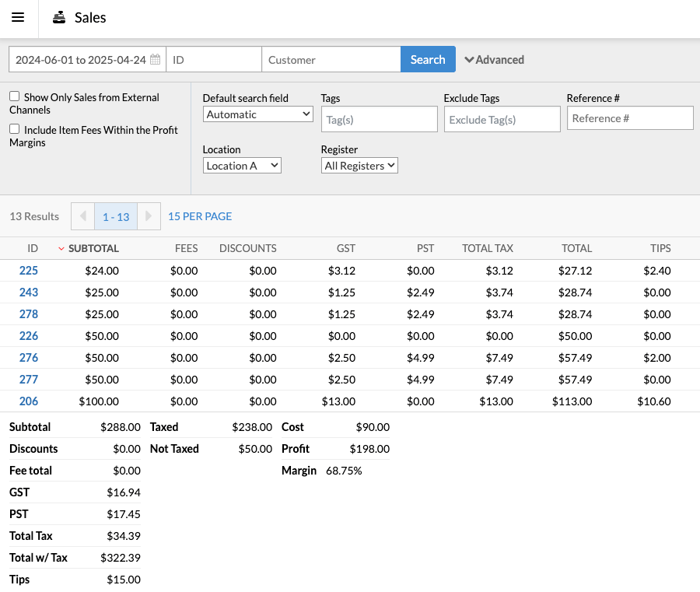Screen dimensions: 700x592
Task: Open sale ID 243
Action: [x=29, y=292]
